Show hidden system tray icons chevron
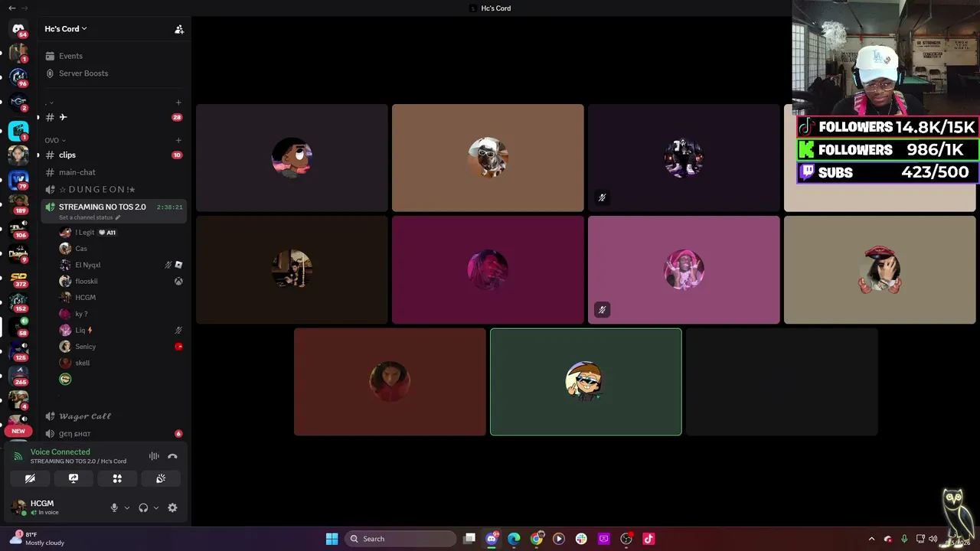The width and height of the screenshot is (980, 551). pyautogui.click(x=871, y=539)
